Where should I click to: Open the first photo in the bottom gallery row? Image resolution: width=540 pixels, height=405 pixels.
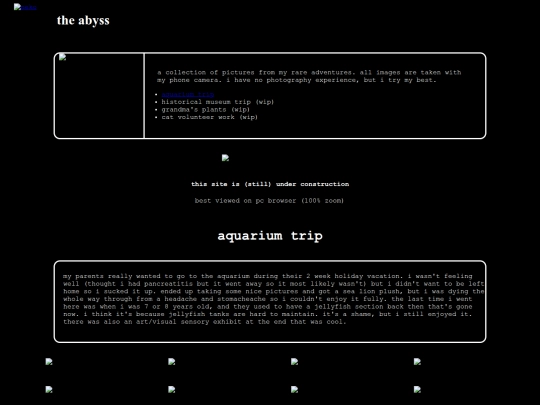point(49,390)
